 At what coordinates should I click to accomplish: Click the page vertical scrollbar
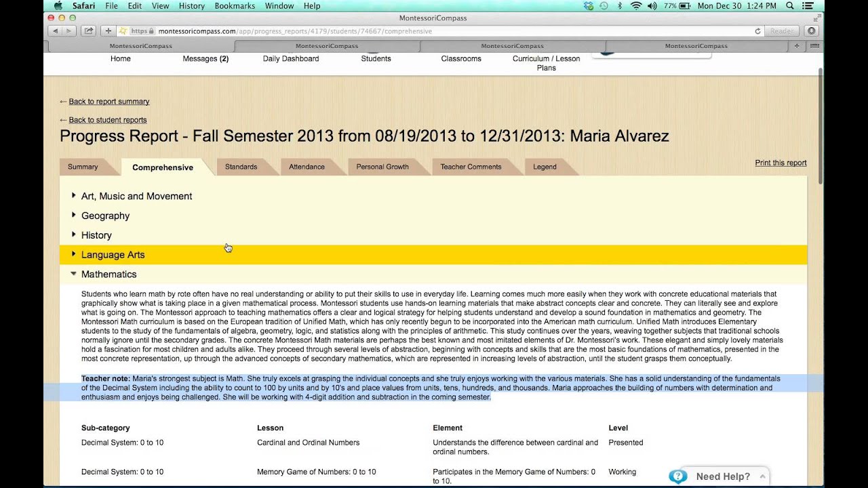click(821, 125)
